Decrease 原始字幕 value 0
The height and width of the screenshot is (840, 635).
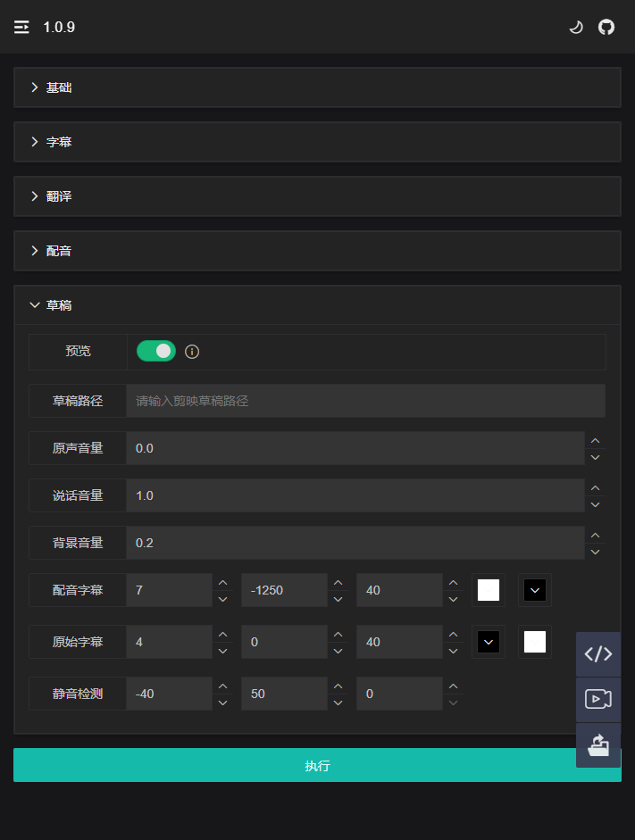coord(338,651)
